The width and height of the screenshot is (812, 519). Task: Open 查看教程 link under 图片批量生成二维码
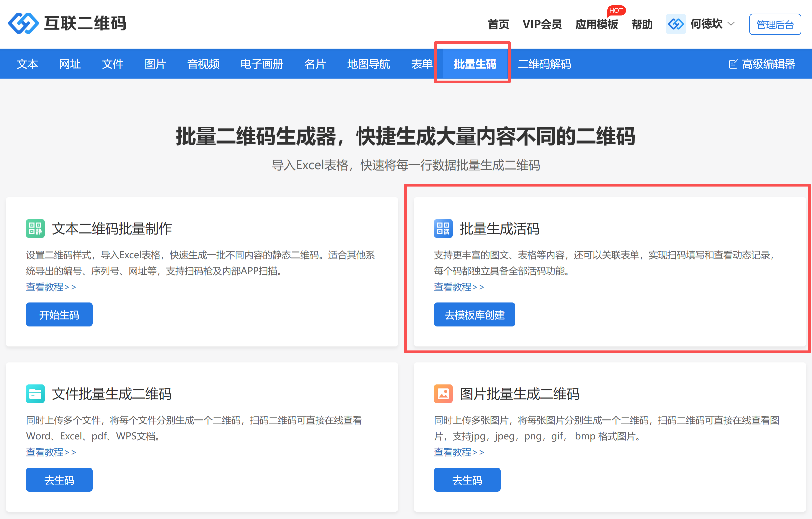[459, 452]
